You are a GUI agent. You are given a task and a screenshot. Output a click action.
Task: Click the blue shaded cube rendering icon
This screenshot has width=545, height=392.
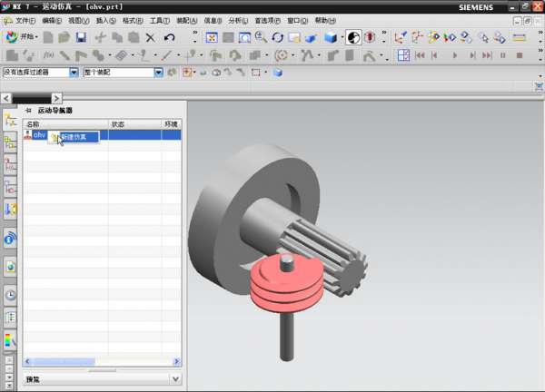click(331, 37)
